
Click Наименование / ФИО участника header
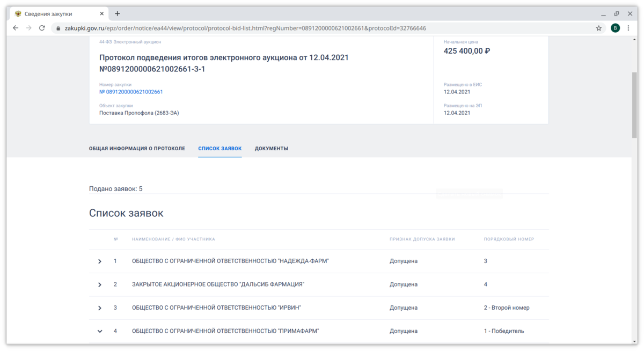pos(173,239)
